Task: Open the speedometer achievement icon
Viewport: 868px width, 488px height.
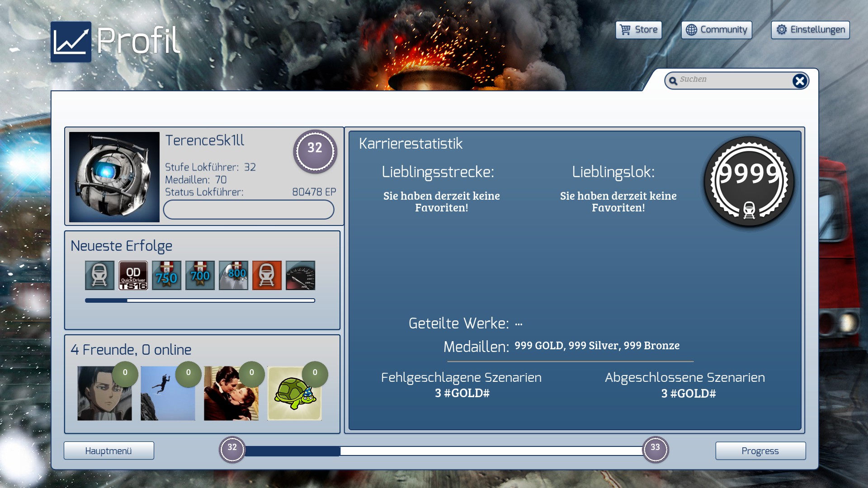Action: coord(300,275)
